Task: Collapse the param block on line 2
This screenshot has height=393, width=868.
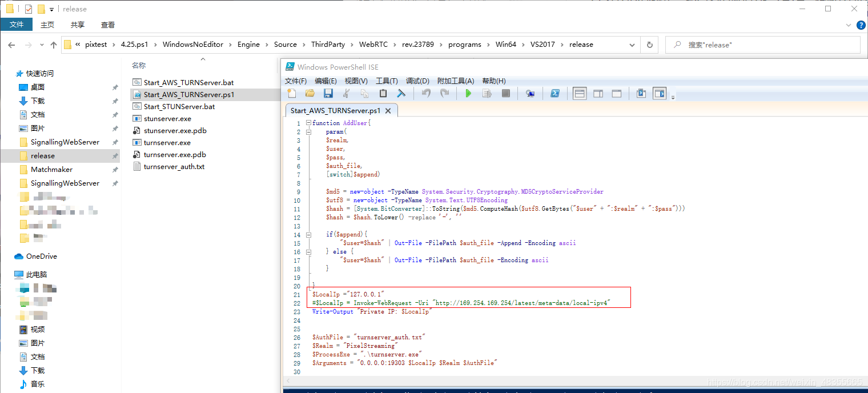Action: (308, 131)
